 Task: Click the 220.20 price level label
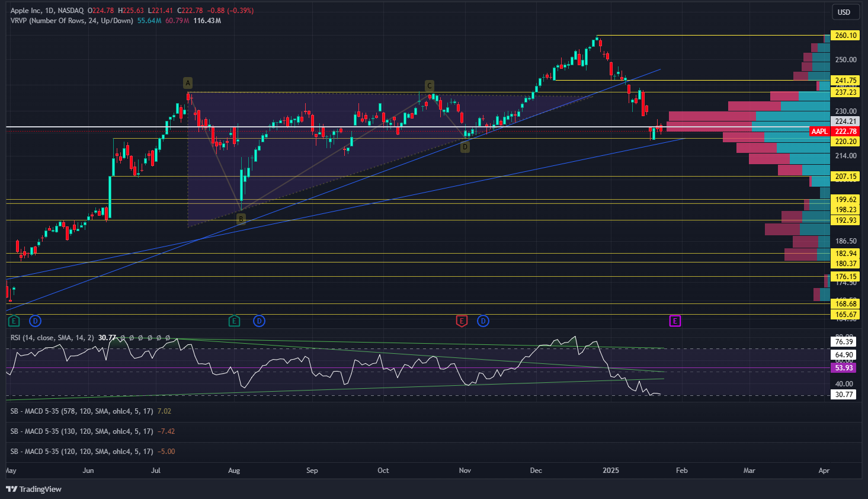[845, 142]
